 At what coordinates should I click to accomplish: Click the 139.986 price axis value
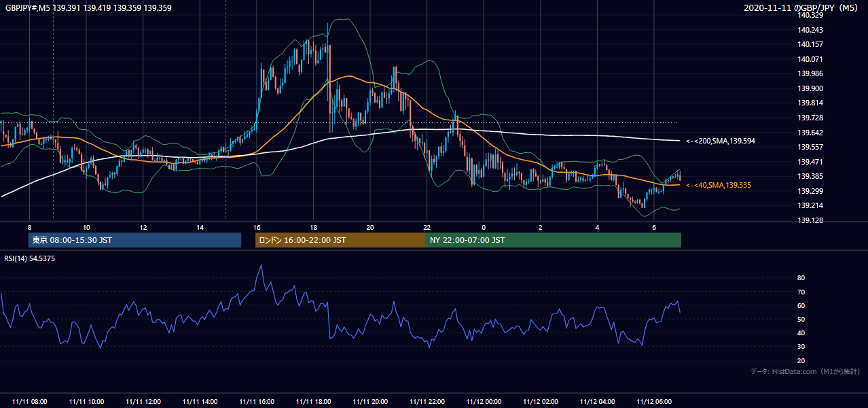(810, 74)
